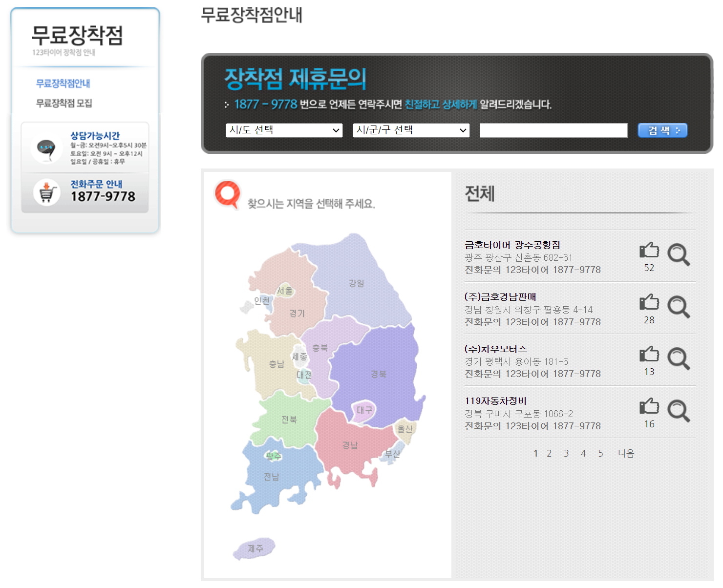This screenshot has height=588, width=723.
Task: Click inside the search text input field
Action: click(x=553, y=130)
